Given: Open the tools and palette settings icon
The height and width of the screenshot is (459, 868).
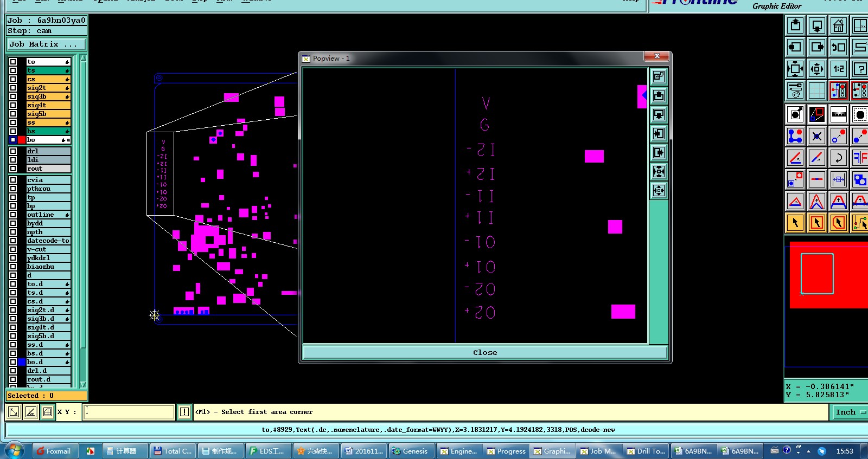Looking at the screenshot, I should pyautogui.click(x=795, y=90).
